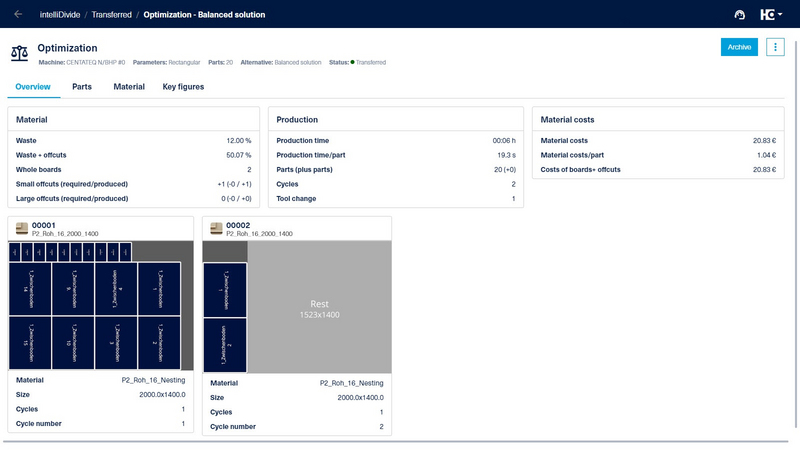This screenshot has width=800, height=450.
Task: Open the HOMAG logo account menu
Action: pyautogui.click(x=769, y=15)
